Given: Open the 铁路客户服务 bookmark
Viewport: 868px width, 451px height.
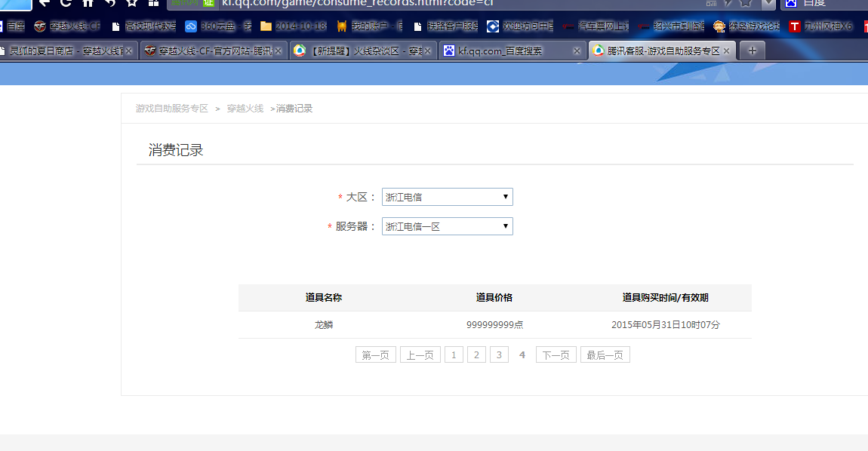Looking at the screenshot, I should [445, 26].
